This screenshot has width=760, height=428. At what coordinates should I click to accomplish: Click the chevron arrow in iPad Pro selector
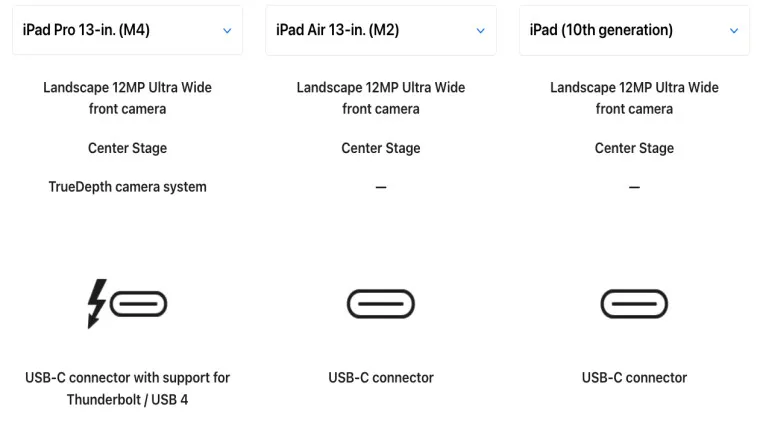(227, 31)
